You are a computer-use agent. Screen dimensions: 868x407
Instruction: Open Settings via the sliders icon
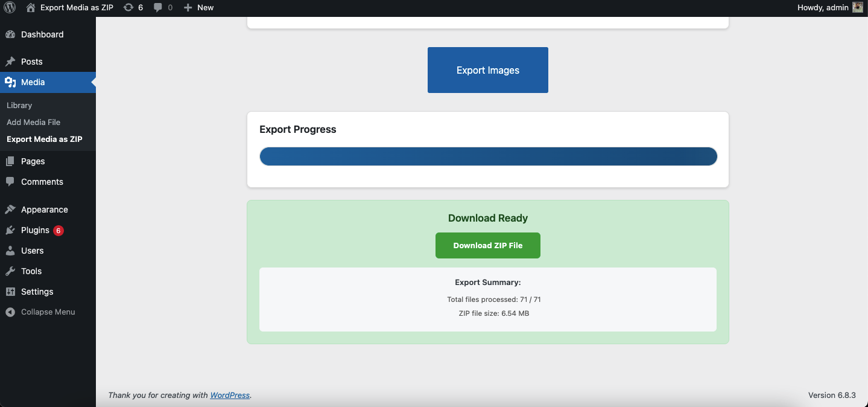[10, 292]
